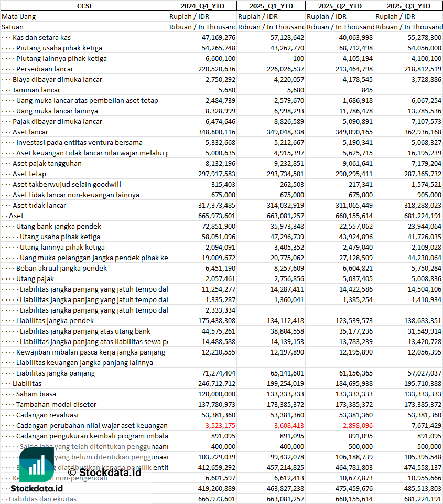This screenshot has width=443, height=504.
Task: Click Saham biasa Q4 value 120,000,000
Action: [217, 394]
